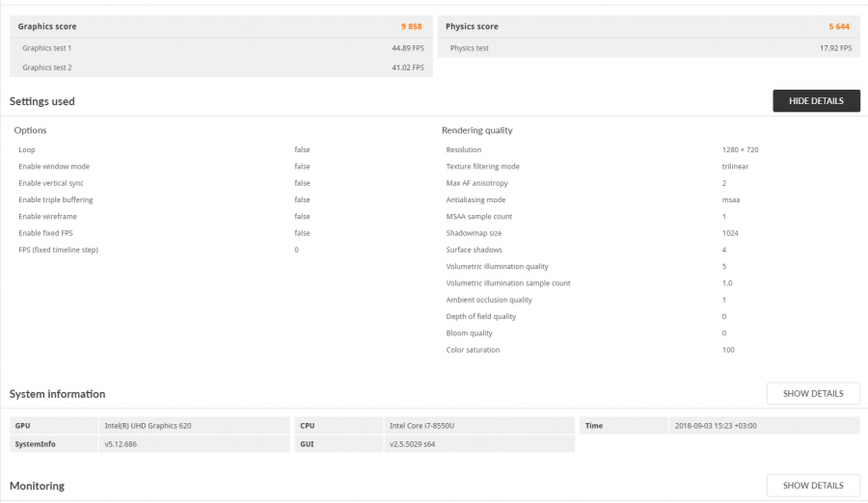Click the Shadowmap size value 1024
This screenshot has width=868, height=503.
(x=730, y=233)
